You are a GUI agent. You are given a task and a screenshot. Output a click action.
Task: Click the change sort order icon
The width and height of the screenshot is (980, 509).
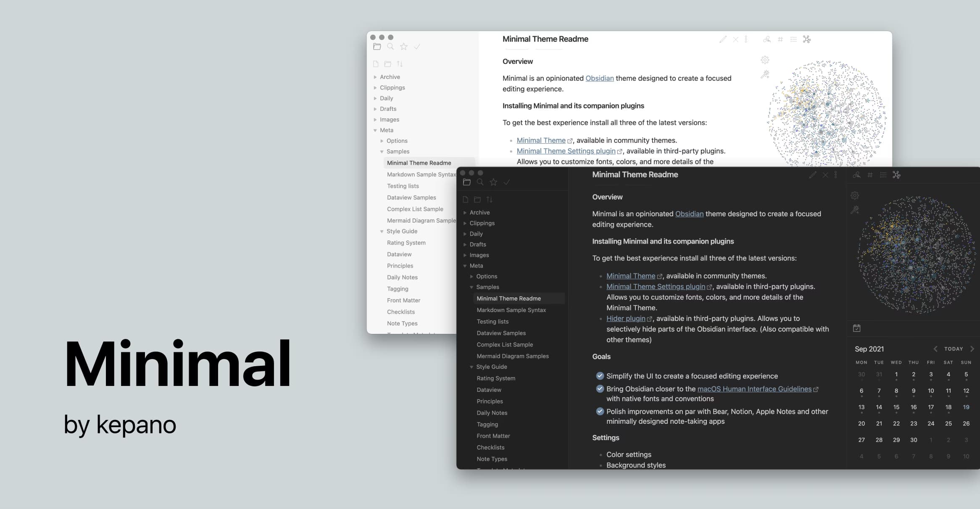[x=490, y=199]
